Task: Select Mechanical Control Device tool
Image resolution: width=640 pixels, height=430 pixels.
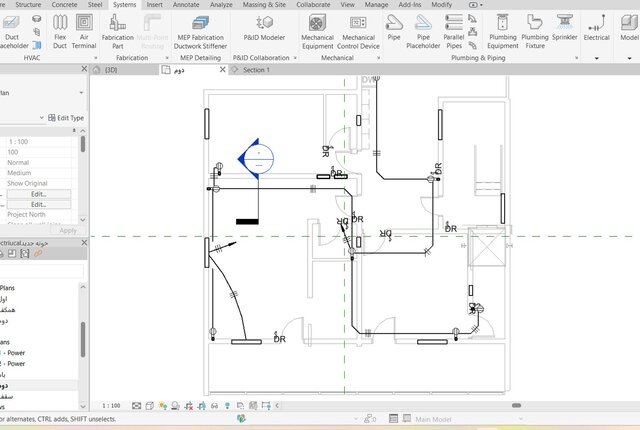Action: [x=358, y=32]
